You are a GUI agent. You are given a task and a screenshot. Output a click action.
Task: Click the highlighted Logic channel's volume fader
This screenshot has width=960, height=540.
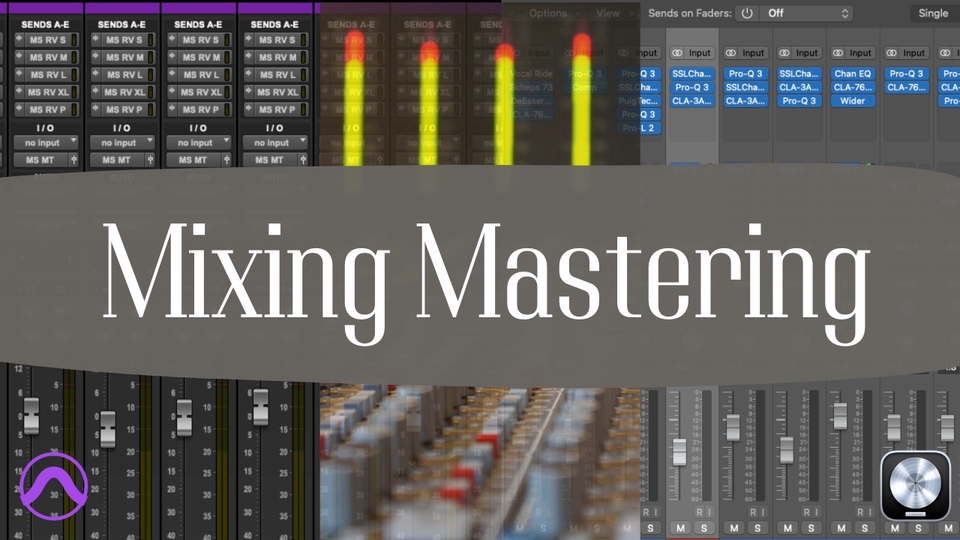click(680, 450)
